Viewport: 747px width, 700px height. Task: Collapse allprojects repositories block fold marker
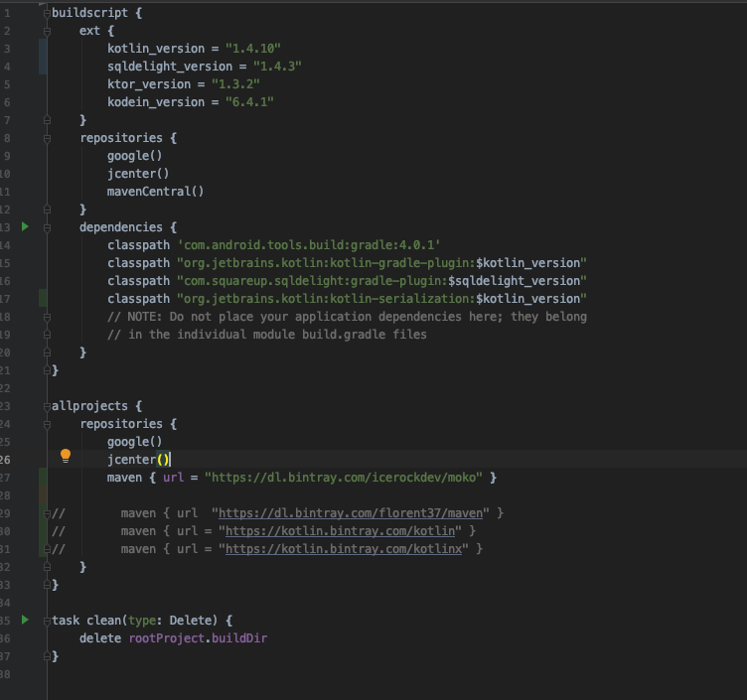pos(47,425)
